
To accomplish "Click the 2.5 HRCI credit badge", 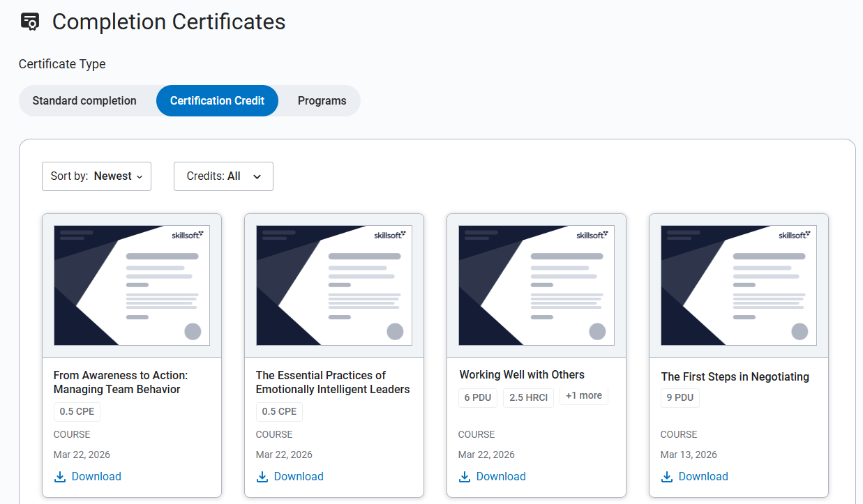I will [x=528, y=397].
